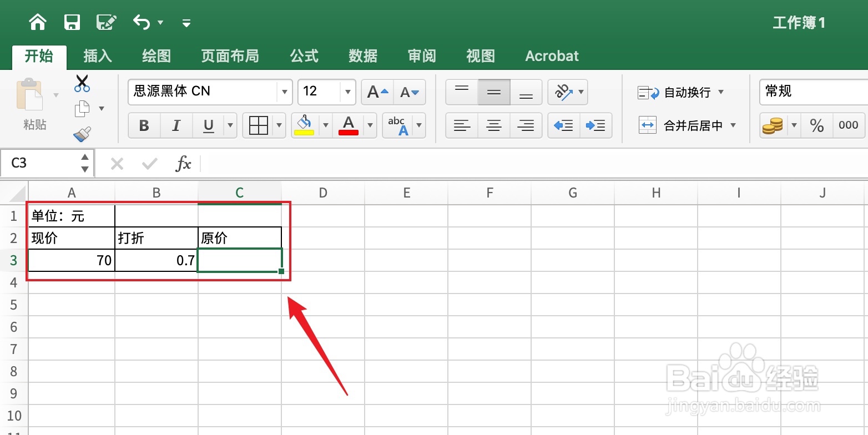The width and height of the screenshot is (868, 435).
Task: Open the number format box 常规
Action: click(814, 92)
